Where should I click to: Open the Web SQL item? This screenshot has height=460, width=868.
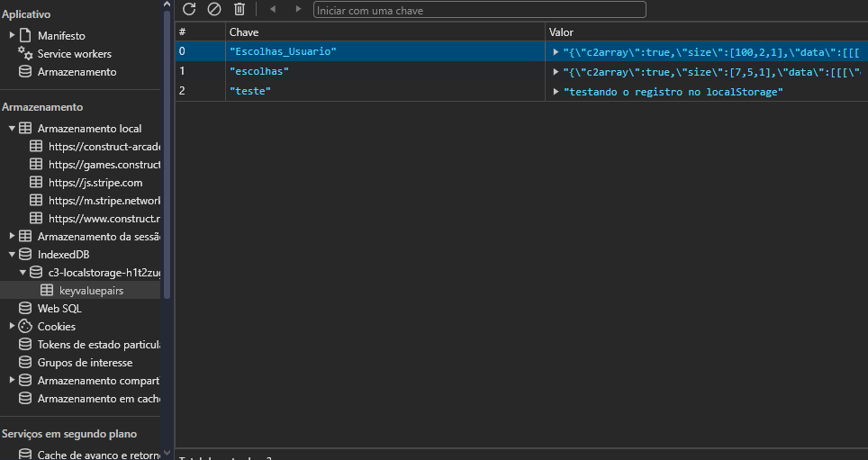tap(59, 309)
